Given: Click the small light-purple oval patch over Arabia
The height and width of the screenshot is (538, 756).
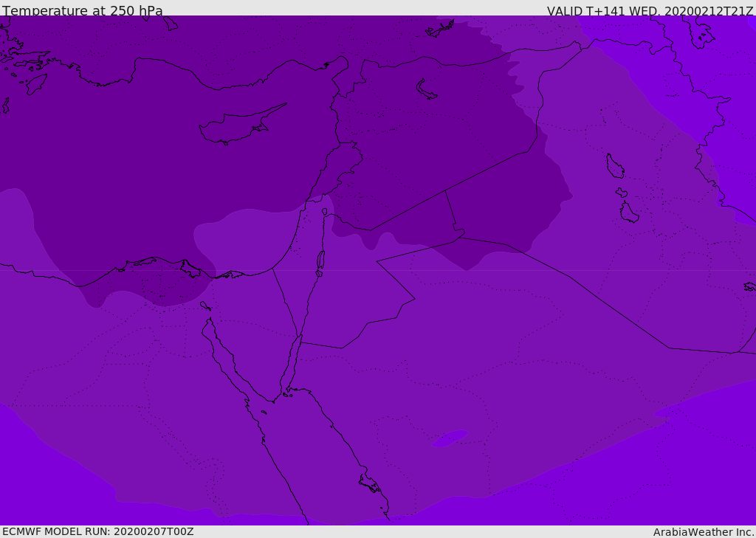Looking at the screenshot, I should (450, 438).
